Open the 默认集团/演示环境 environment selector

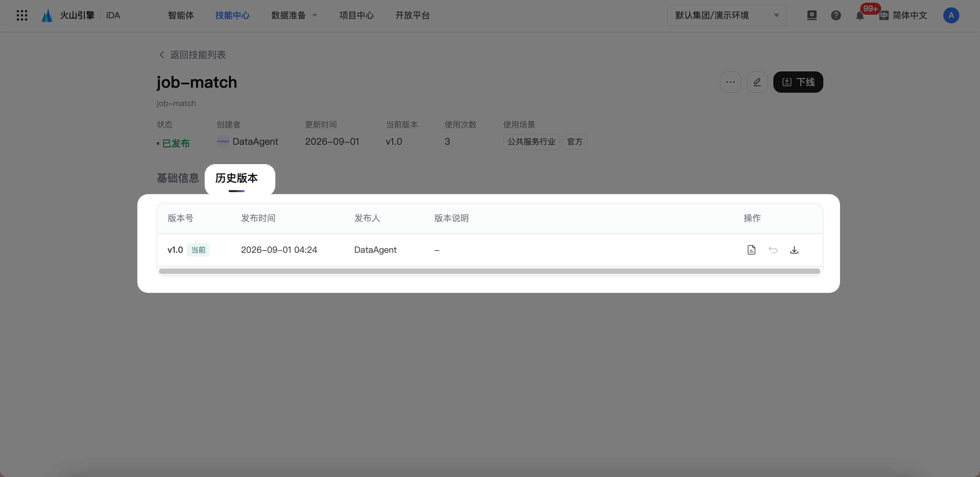click(727, 15)
